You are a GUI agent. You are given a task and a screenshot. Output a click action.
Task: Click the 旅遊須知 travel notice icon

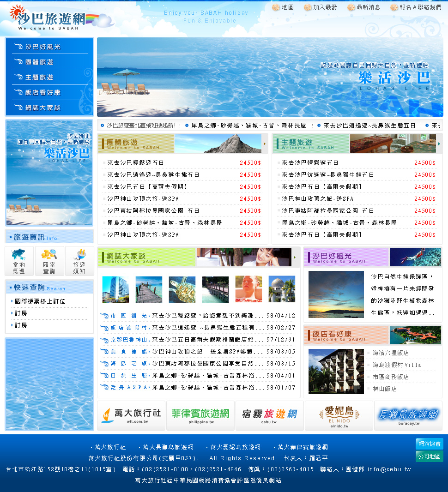coord(79,261)
